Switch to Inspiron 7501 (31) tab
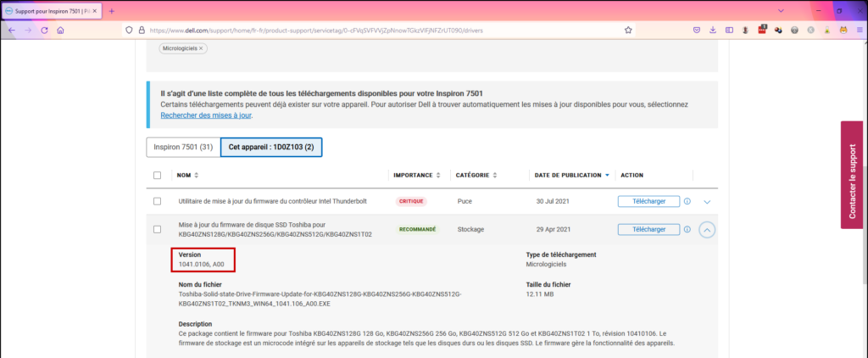 pyautogui.click(x=183, y=148)
